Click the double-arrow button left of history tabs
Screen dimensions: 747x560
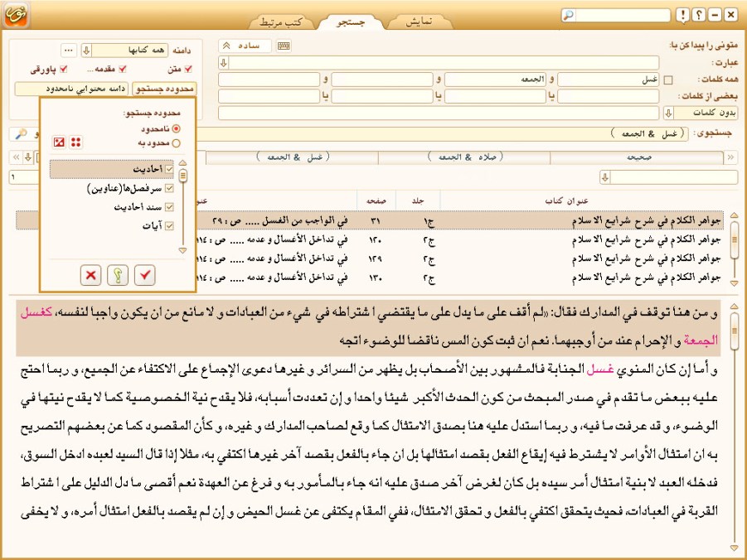16,157
